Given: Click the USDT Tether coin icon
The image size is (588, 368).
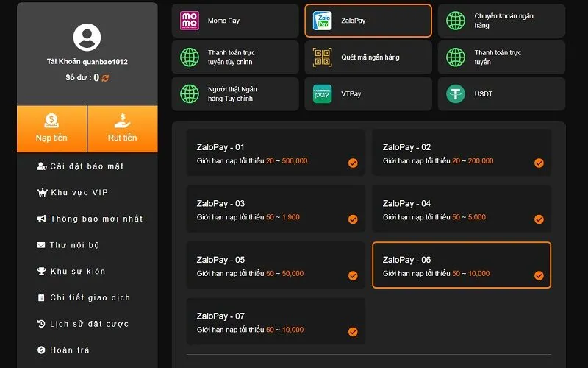Looking at the screenshot, I should [456, 94].
